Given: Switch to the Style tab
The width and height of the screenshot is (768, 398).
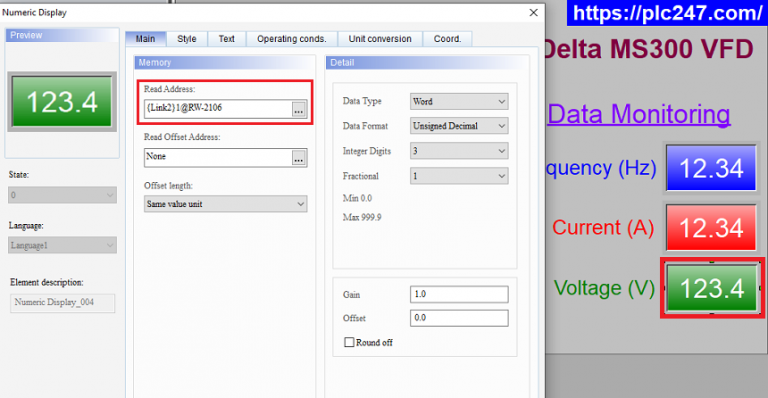Looking at the screenshot, I should tap(187, 39).
